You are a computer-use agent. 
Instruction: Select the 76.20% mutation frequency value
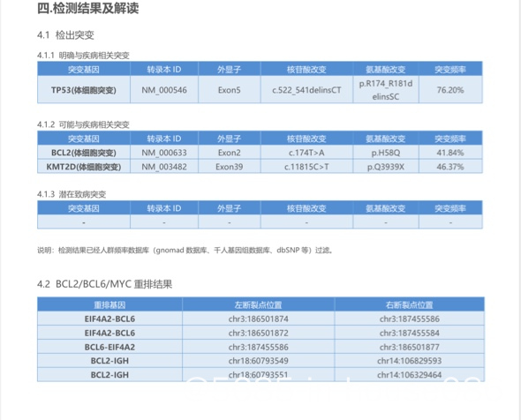click(450, 90)
